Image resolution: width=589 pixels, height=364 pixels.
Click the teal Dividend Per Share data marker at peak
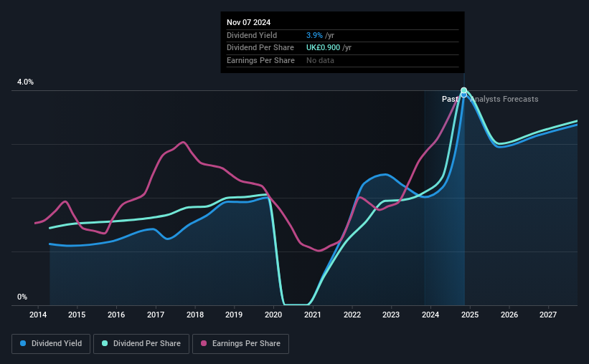pos(464,90)
